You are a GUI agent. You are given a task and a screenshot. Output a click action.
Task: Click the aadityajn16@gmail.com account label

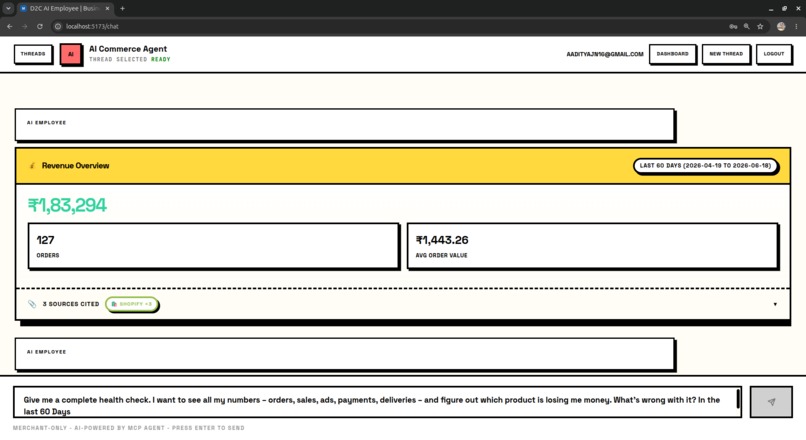[x=604, y=54]
